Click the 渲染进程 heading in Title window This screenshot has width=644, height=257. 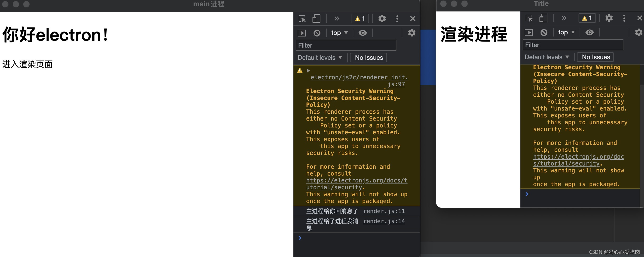click(x=474, y=34)
